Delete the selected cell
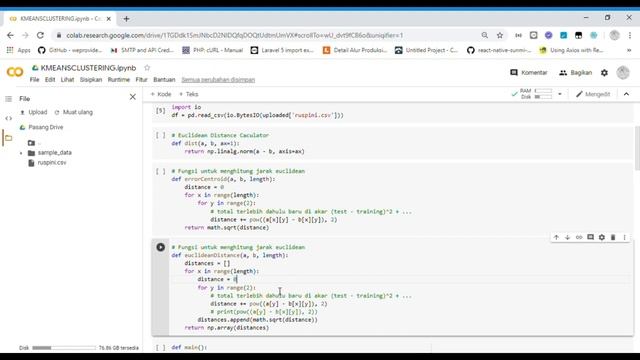 click(x=613, y=237)
